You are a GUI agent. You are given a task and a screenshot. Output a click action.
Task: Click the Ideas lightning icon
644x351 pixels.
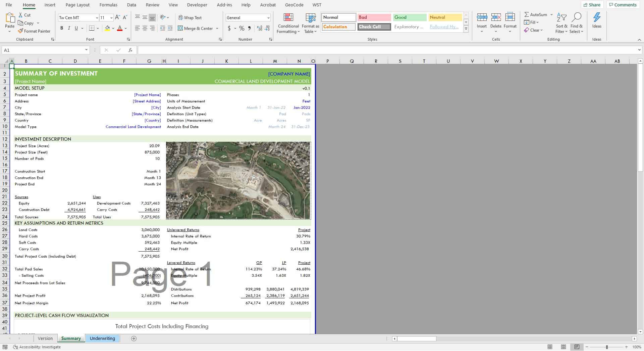[x=597, y=17]
